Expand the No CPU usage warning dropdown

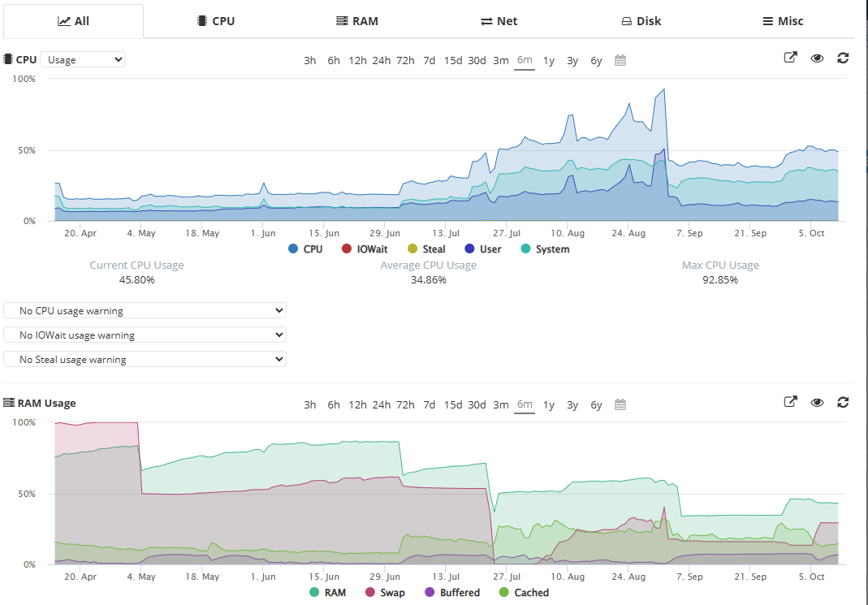point(145,310)
